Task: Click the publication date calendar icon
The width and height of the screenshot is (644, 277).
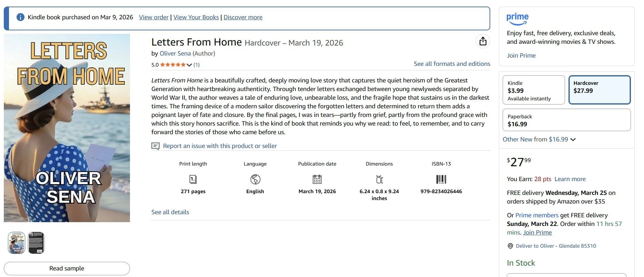Action: tap(317, 179)
